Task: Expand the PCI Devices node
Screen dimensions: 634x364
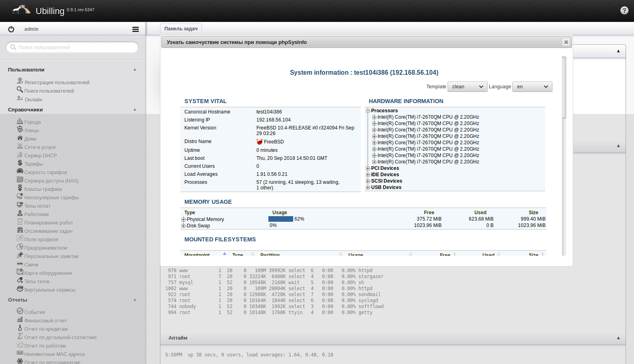Action: pyautogui.click(x=368, y=168)
